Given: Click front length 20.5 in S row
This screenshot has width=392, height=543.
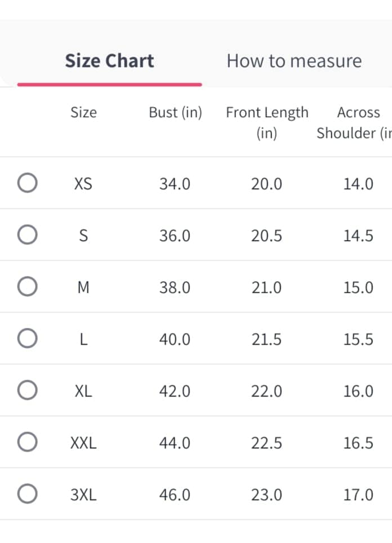Looking at the screenshot, I should (266, 236).
